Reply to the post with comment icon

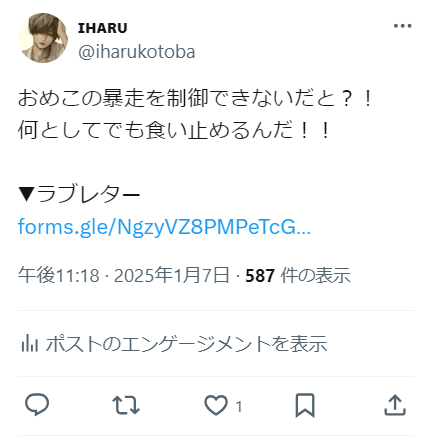(37, 405)
